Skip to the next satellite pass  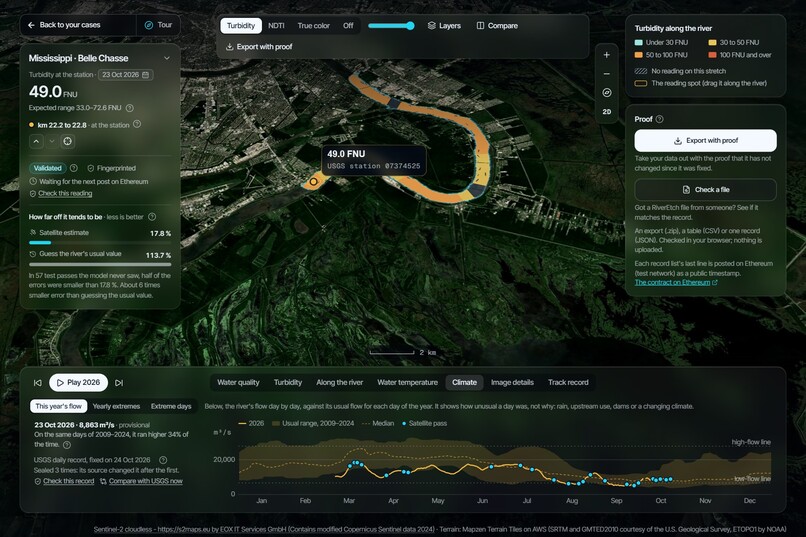click(119, 383)
